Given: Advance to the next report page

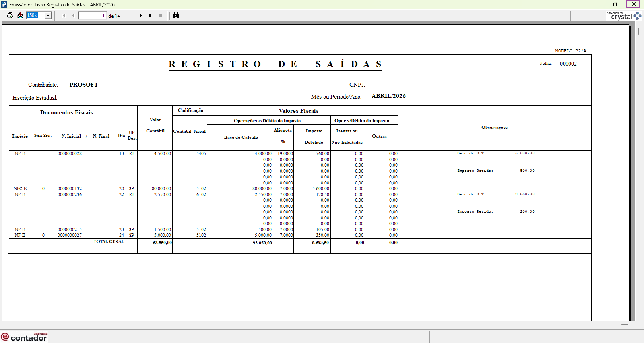Looking at the screenshot, I should point(141,15).
